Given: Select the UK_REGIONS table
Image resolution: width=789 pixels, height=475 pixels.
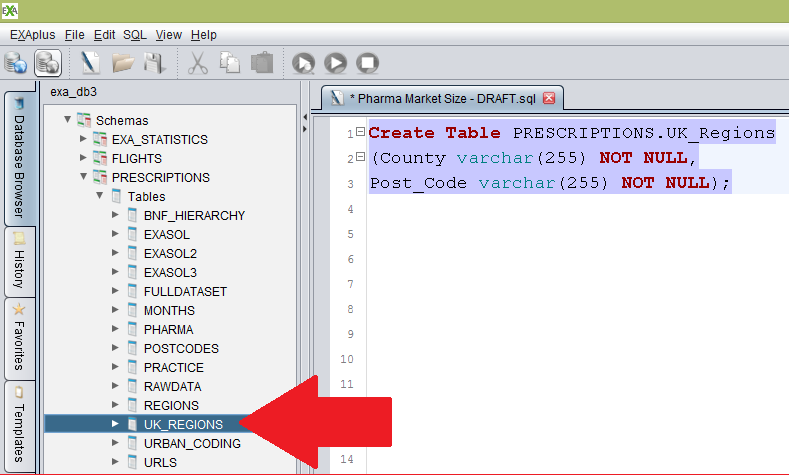Looking at the screenshot, I should click(x=183, y=425).
